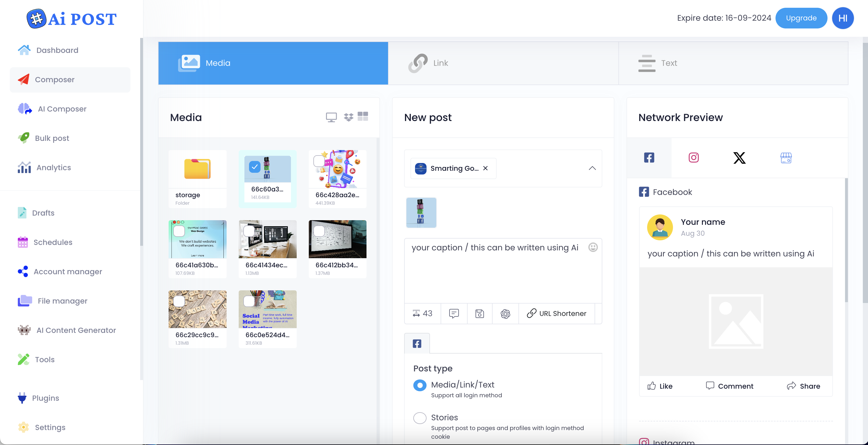
Task: Switch Media panel to grid view icon
Action: point(362,116)
